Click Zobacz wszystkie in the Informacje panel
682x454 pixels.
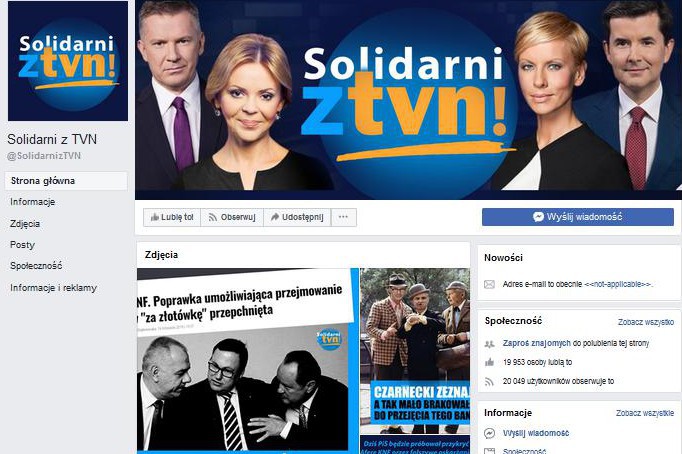(x=645, y=413)
